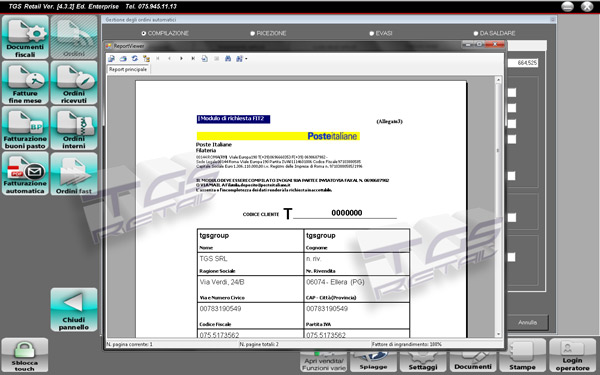The width and height of the screenshot is (600, 375).
Task: Go to the next report page
Action: click(x=181, y=59)
